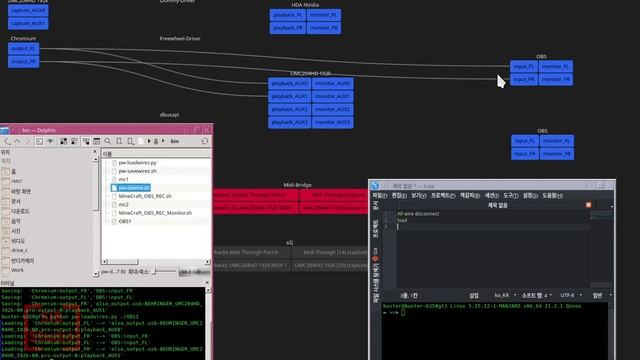Select Kate's 제목 없음 document tab
The image size is (640, 360).
pyautogui.click(x=497, y=205)
